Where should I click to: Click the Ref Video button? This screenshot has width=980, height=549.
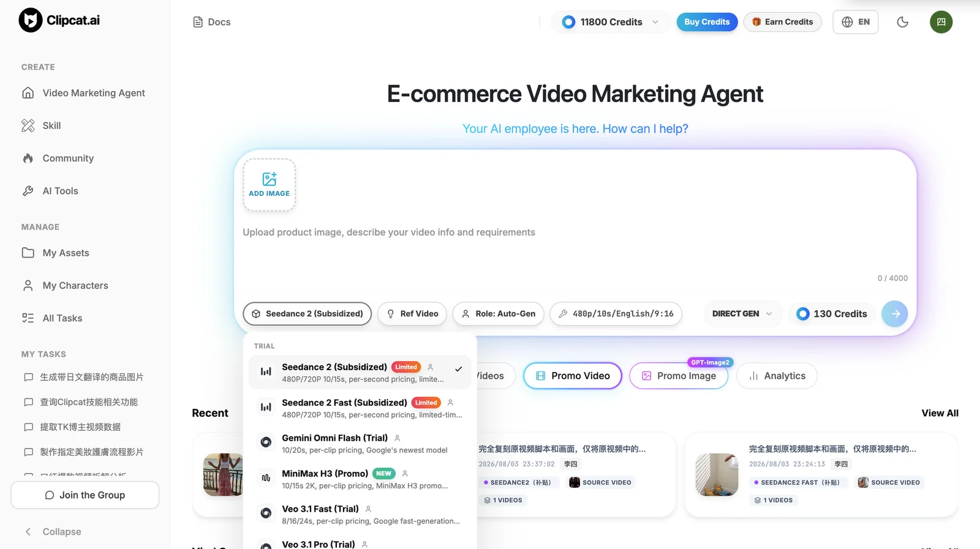[x=412, y=314]
